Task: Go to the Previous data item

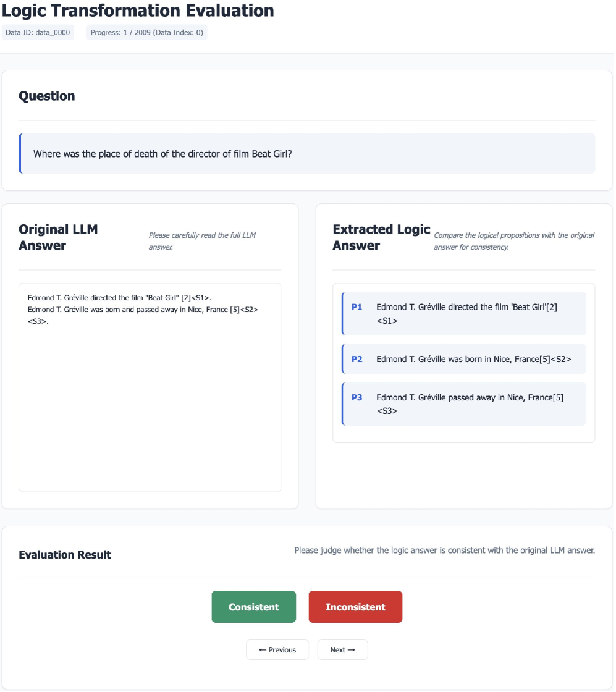Action: [x=277, y=649]
